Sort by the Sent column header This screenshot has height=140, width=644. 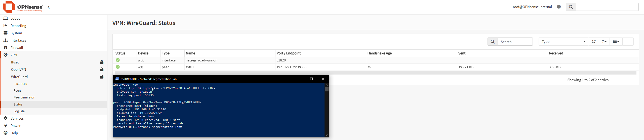[462, 53]
